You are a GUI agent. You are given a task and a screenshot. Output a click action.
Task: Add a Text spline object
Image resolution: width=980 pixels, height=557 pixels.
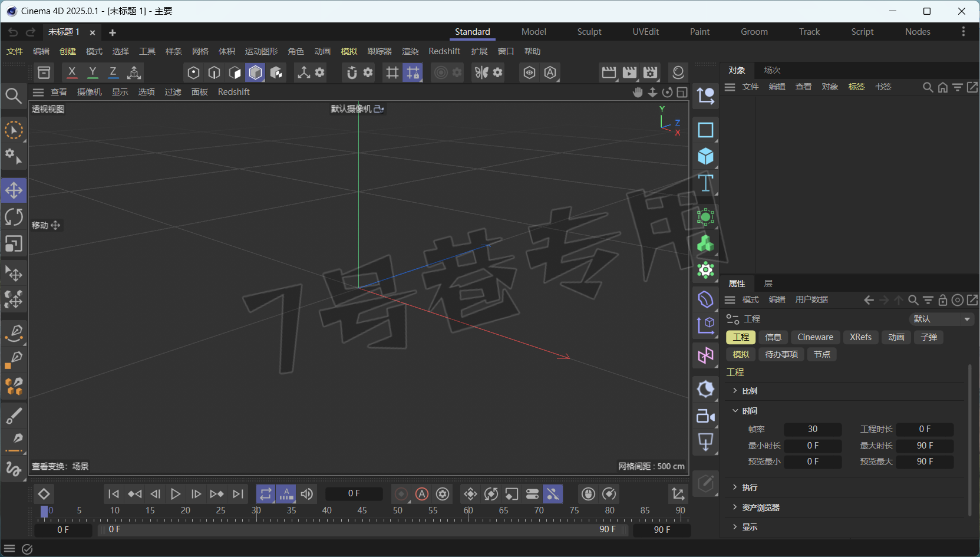tap(705, 183)
